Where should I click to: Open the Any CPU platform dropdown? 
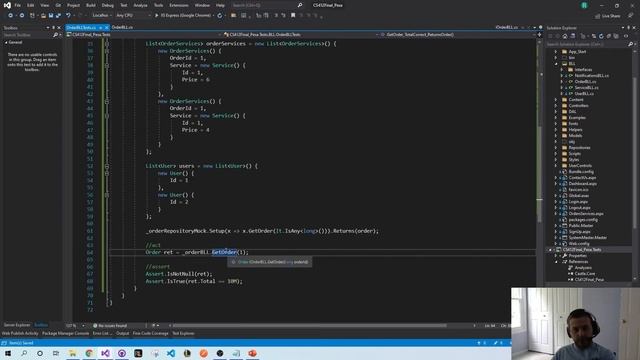point(133,16)
